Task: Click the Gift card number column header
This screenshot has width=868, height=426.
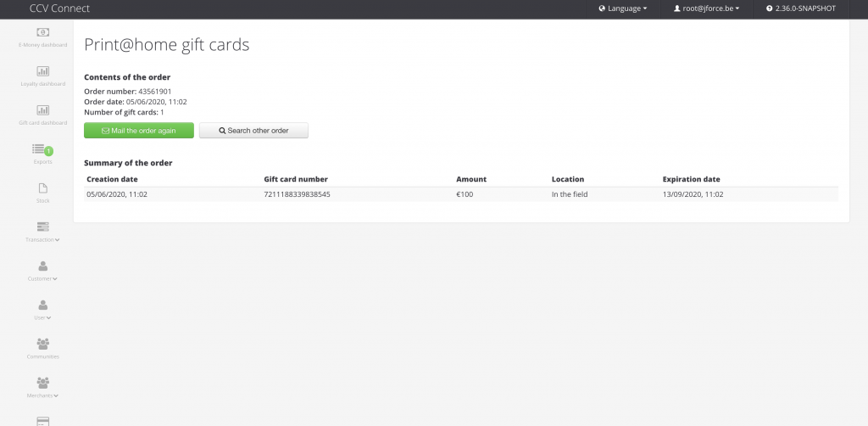Action: click(x=296, y=180)
